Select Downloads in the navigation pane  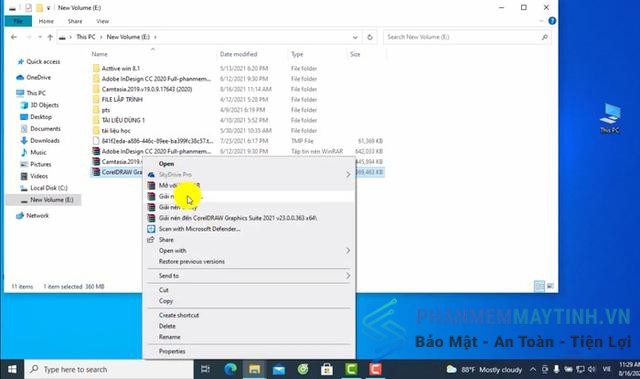[x=45, y=140]
